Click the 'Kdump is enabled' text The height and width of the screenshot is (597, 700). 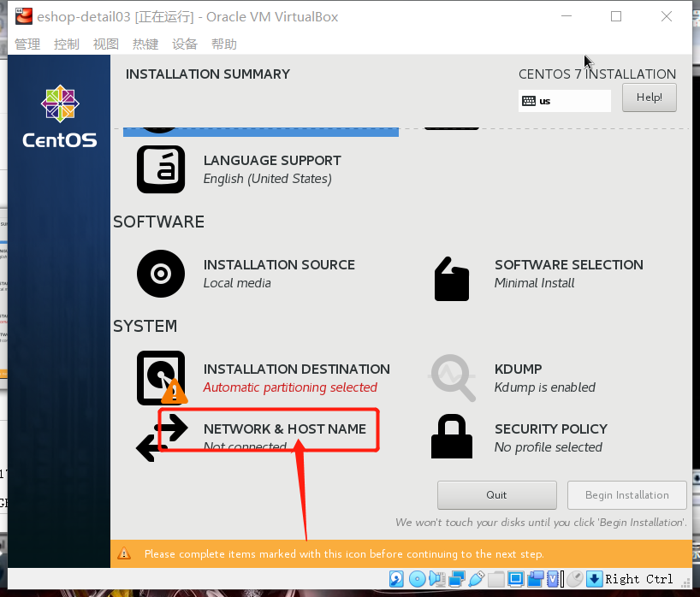click(x=544, y=387)
